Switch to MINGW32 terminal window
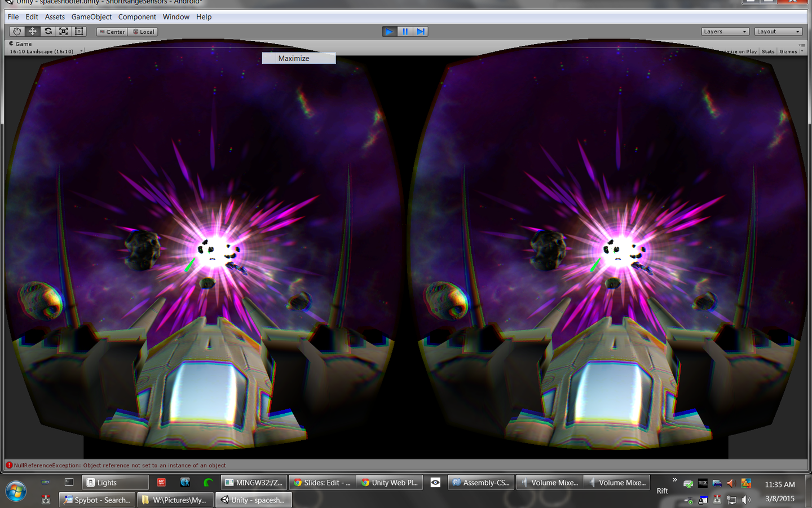This screenshot has width=812, height=508. (254, 483)
